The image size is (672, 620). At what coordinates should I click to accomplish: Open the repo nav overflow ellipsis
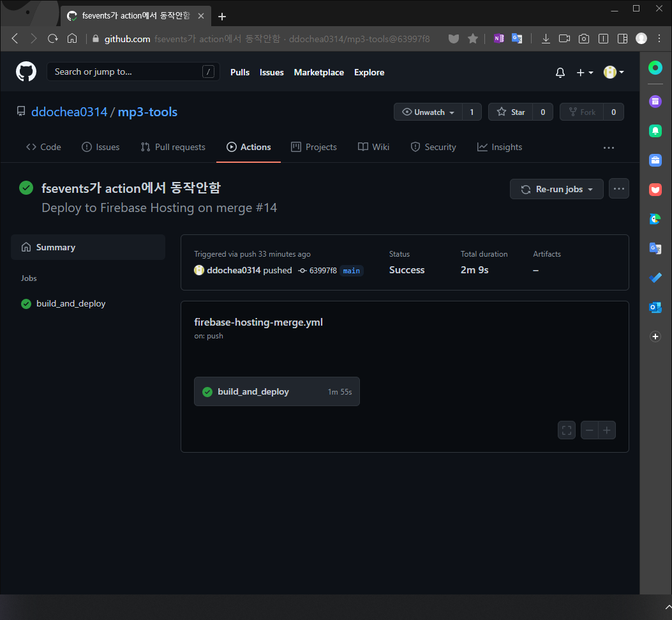point(609,147)
